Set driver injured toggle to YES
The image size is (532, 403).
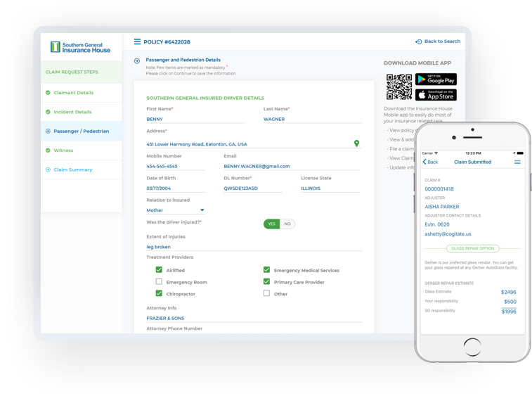click(272, 224)
